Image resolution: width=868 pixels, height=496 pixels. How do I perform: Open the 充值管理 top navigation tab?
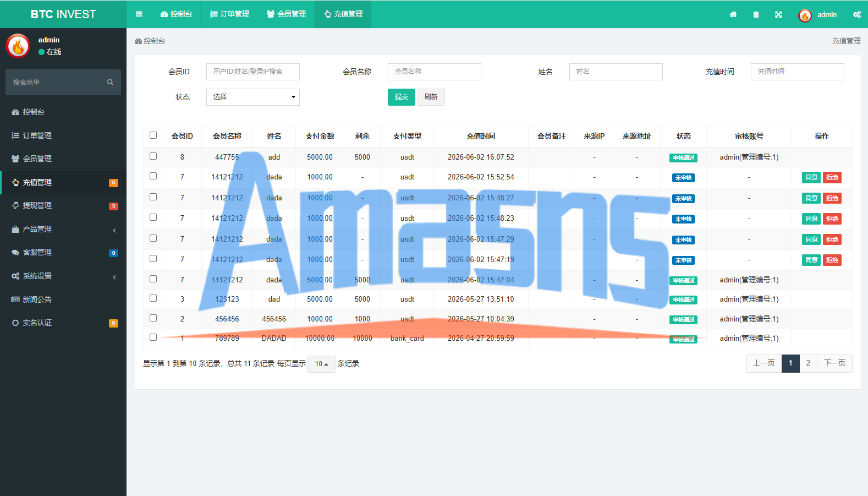[343, 14]
